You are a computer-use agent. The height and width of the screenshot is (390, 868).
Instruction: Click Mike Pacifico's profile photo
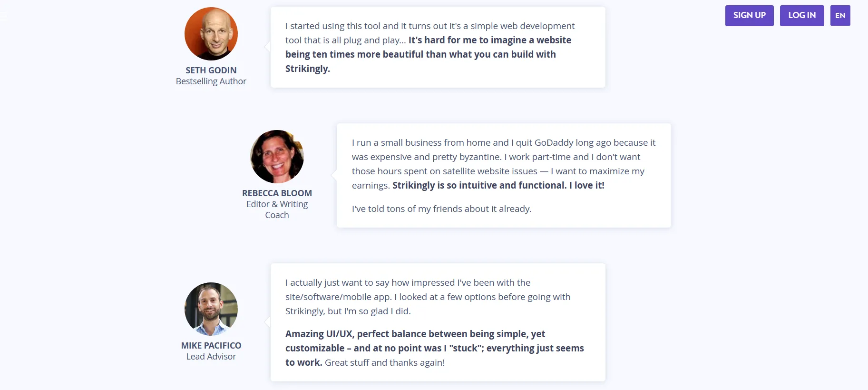coord(211,309)
